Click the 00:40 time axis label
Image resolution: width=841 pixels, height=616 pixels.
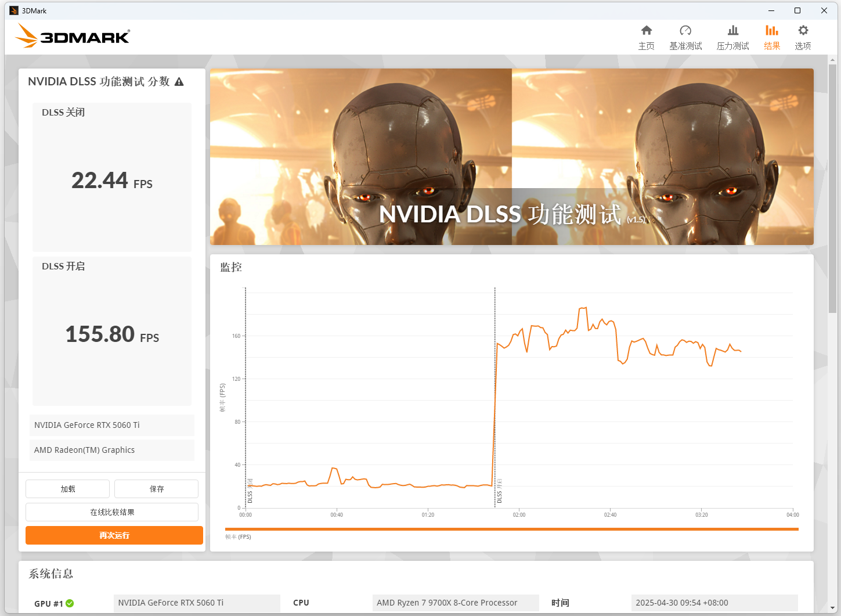tap(337, 515)
